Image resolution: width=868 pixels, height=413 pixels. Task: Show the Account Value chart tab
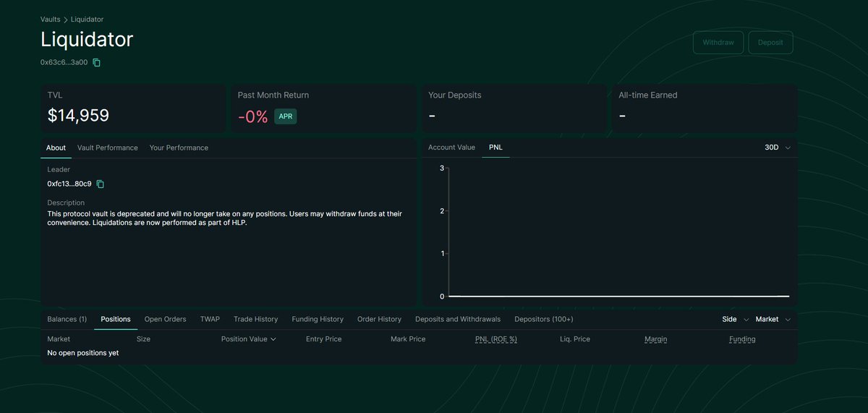coord(451,148)
